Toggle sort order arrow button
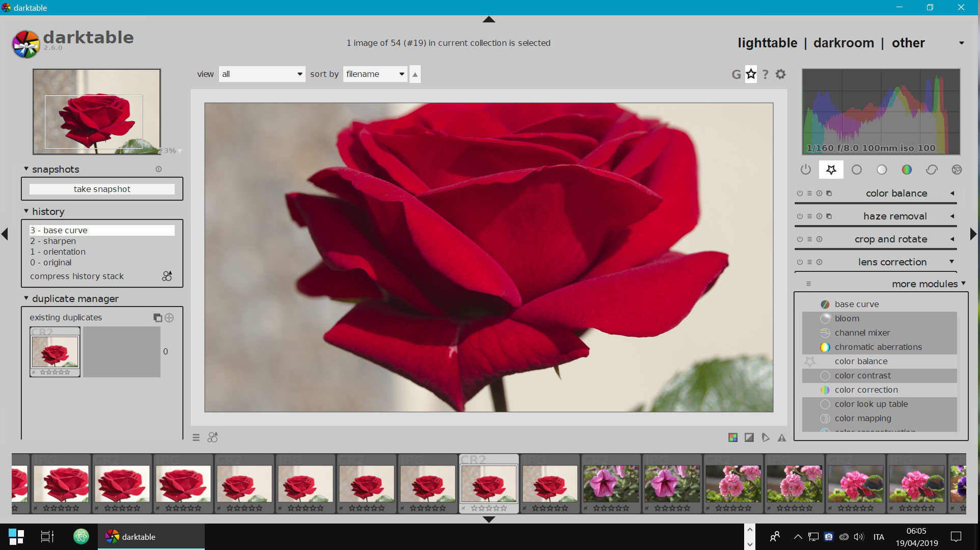This screenshot has width=980, height=550. pyautogui.click(x=415, y=74)
